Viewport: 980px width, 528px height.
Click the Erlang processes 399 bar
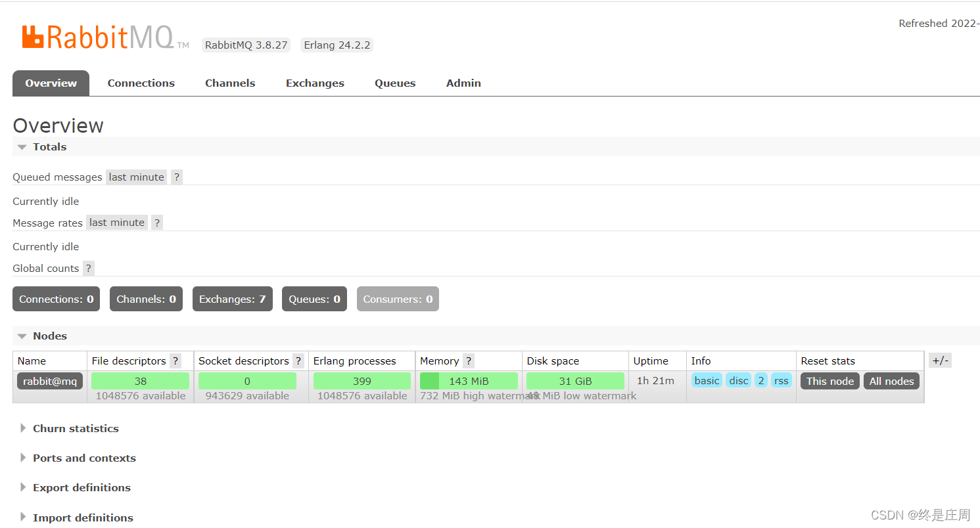click(x=362, y=381)
